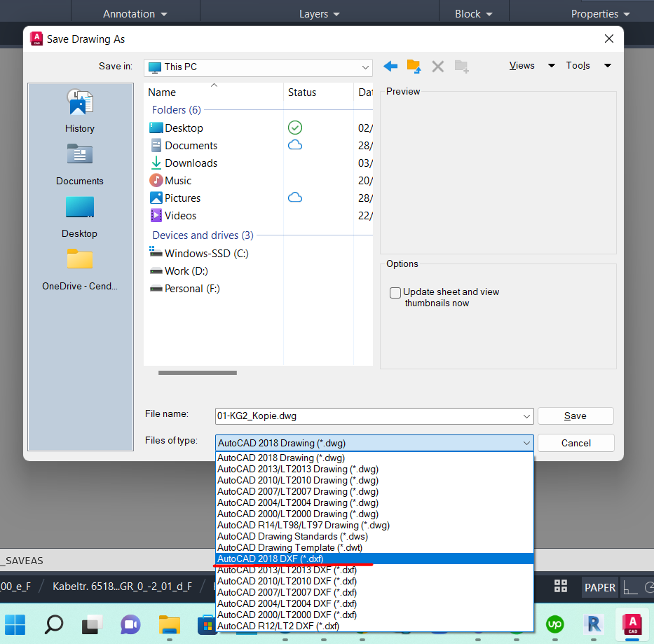Enable Update sheet and view thumbnails now
This screenshot has width=654, height=644.
[395, 293]
